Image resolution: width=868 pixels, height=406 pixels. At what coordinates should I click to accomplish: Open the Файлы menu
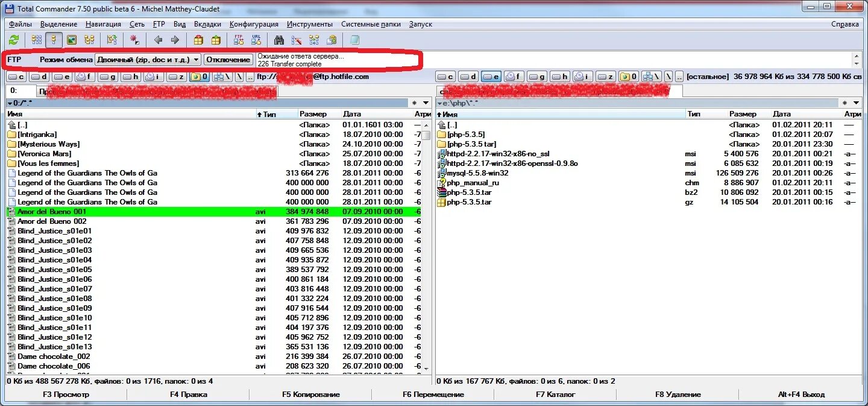click(x=20, y=24)
